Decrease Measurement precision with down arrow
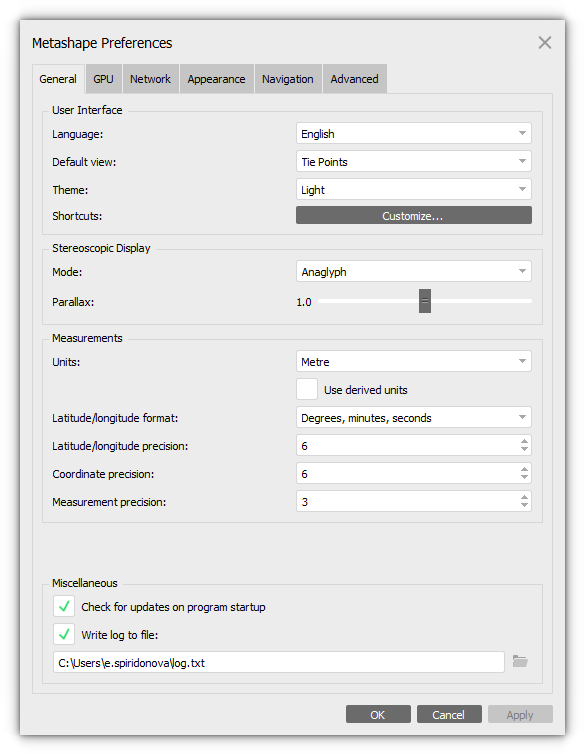 pos(524,505)
